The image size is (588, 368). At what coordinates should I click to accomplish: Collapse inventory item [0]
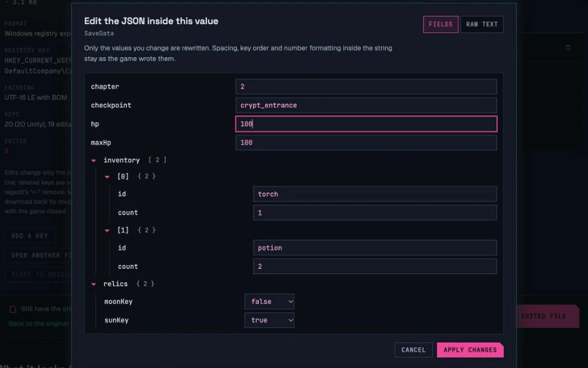tap(107, 176)
